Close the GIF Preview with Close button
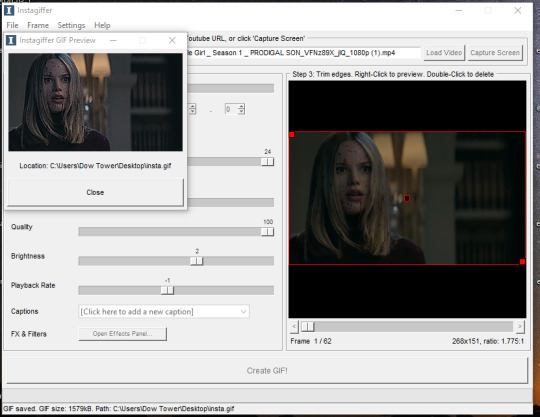Image resolution: width=540 pixels, height=417 pixels. point(95,192)
